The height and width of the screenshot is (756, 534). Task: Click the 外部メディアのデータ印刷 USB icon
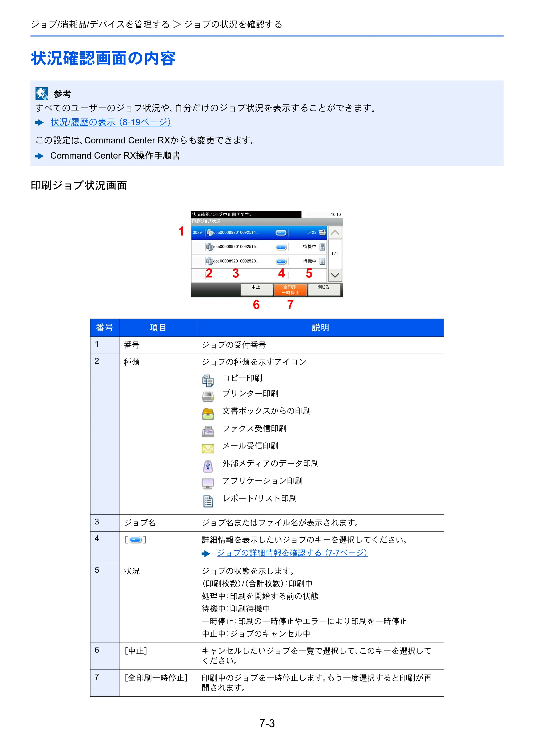coord(208,466)
